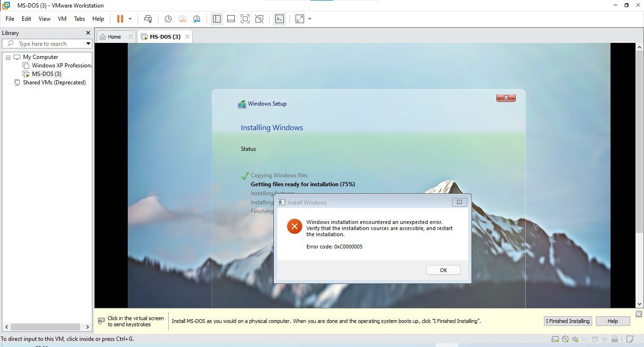Toggle the library sidebar view
Viewport: 644px width, 347px height.
tap(217, 19)
